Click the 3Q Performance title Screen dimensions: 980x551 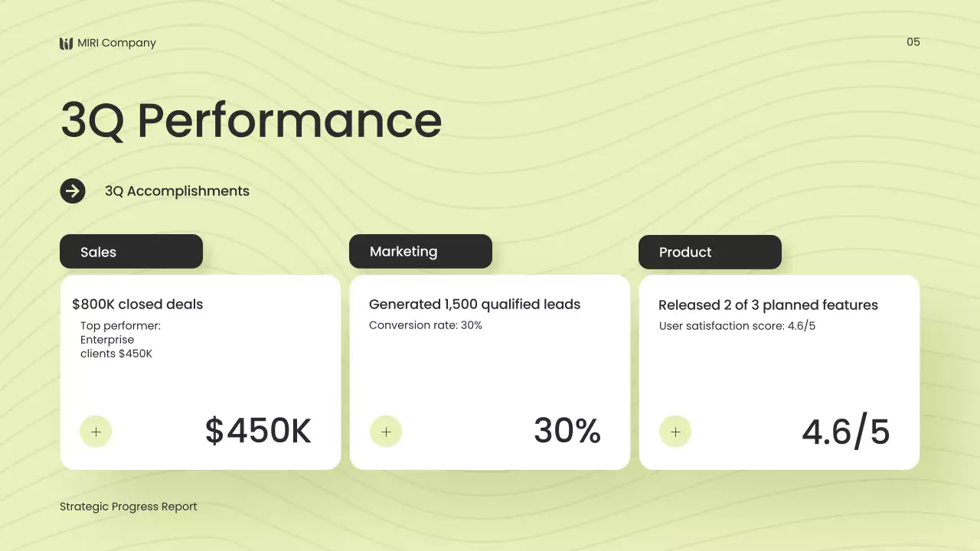[251, 120]
